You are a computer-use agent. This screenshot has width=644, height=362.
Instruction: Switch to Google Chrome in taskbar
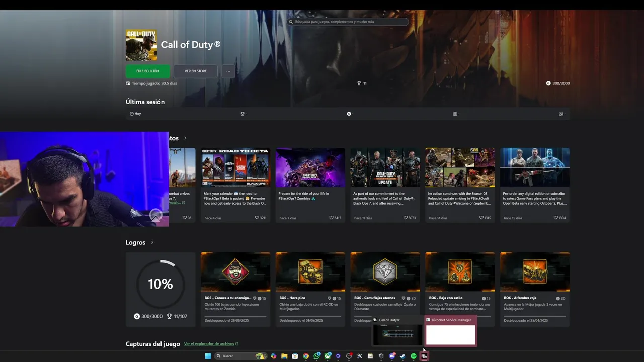point(306,356)
